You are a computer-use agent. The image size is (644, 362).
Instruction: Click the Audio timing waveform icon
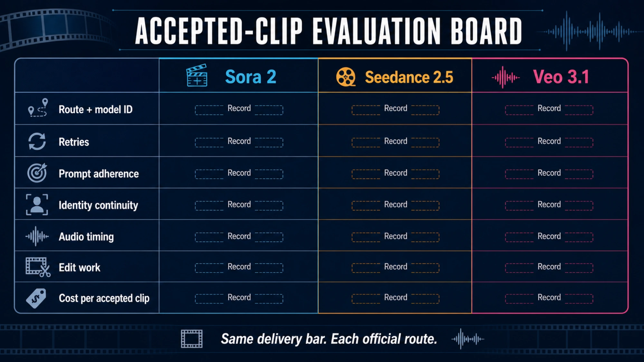tap(37, 236)
